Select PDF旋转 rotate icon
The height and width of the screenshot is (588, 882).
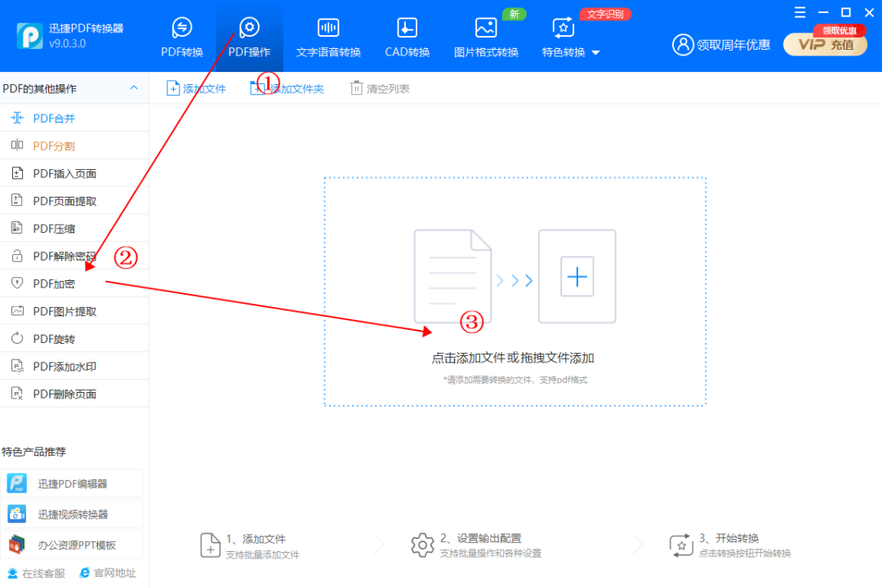[x=17, y=338]
